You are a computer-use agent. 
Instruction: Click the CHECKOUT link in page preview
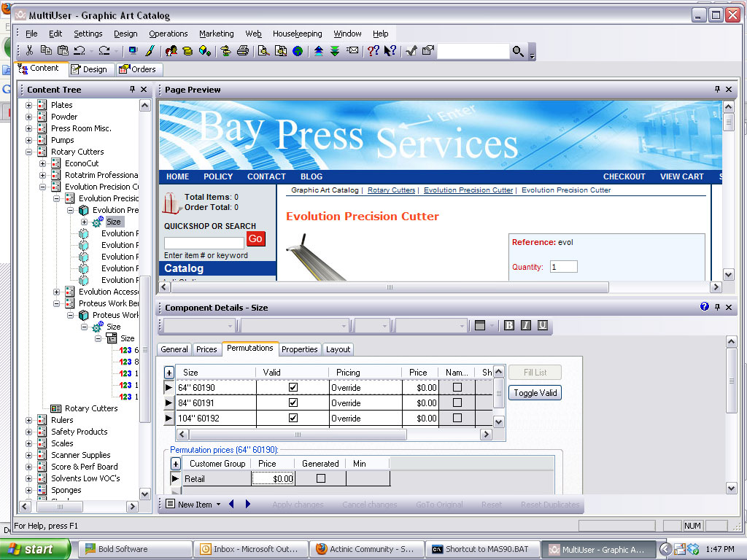pos(624,176)
